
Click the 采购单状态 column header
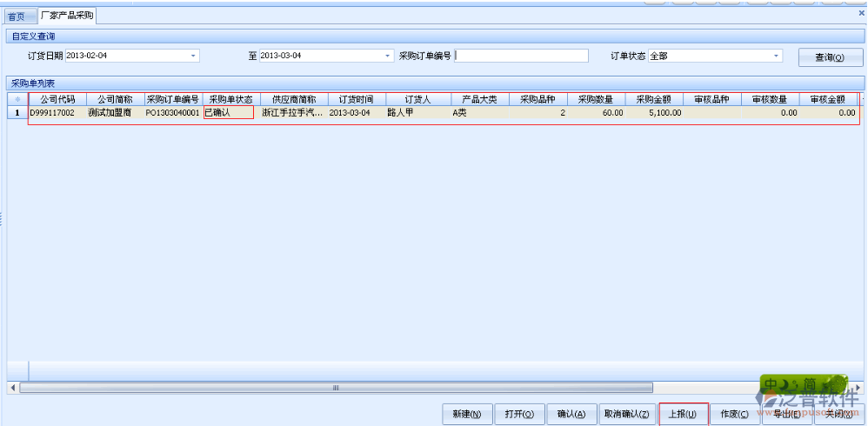click(230, 99)
